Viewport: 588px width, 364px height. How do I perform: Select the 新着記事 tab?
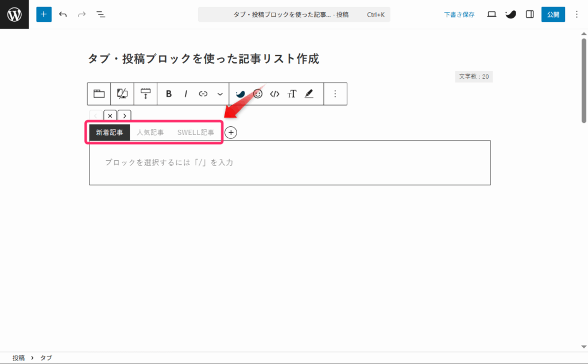pyautogui.click(x=109, y=132)
